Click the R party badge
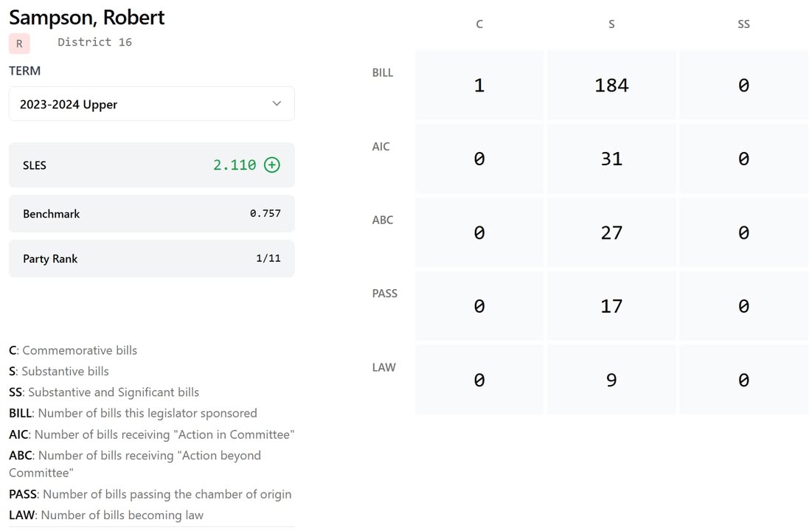 point(19,44)
